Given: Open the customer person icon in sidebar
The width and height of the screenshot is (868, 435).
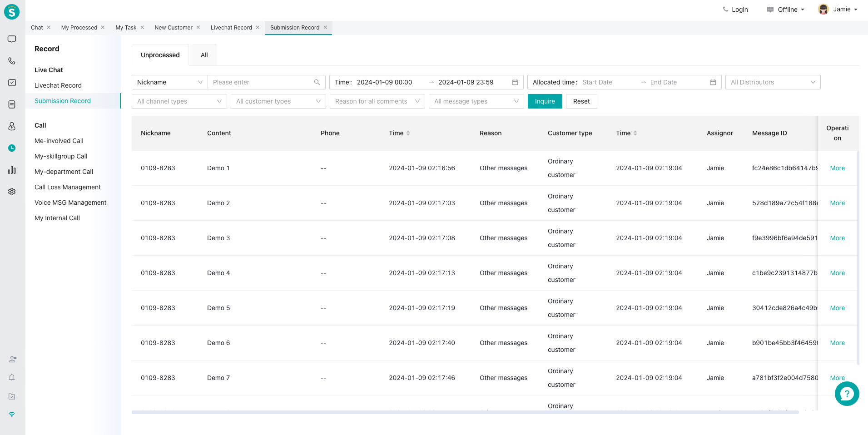Looking at the screenshot, I should [x=12, y=126].
